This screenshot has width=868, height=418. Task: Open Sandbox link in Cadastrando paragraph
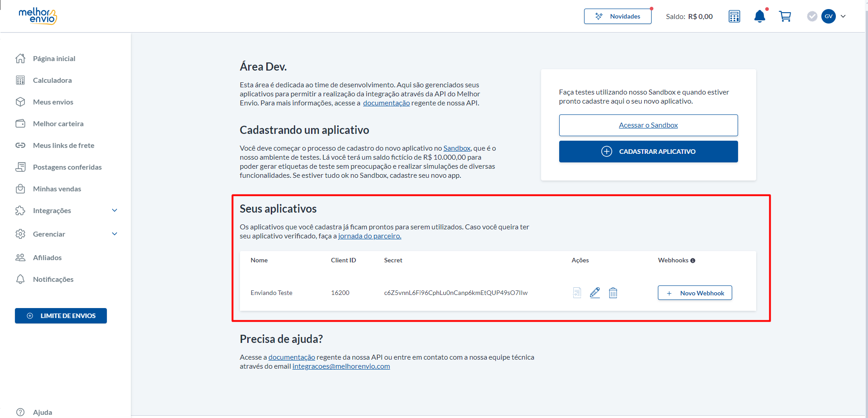click(x=457, y=148)
